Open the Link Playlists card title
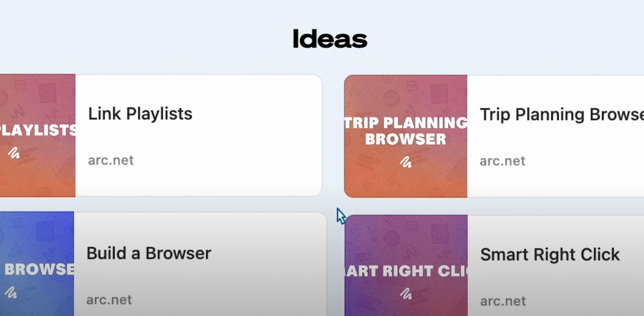The image size is (644, 316). (140, 114)
